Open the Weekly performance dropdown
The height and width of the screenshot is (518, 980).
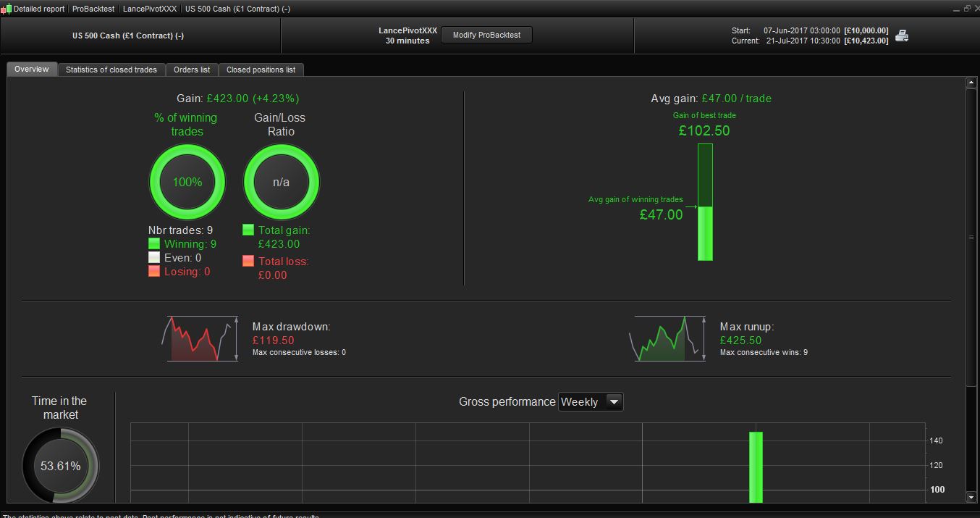point(591,401)
